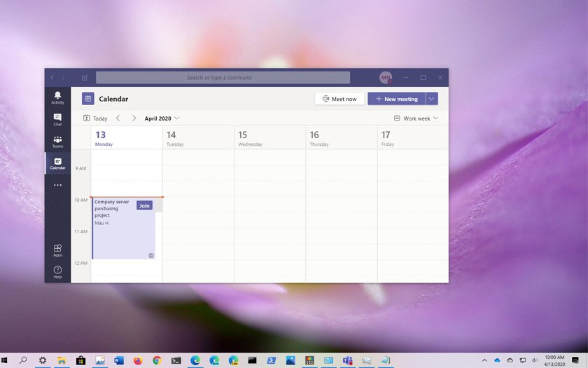Screen dimensions: 588x368
Task: Expand the New meeting dropdown arrow
Action: click(432, 99)
